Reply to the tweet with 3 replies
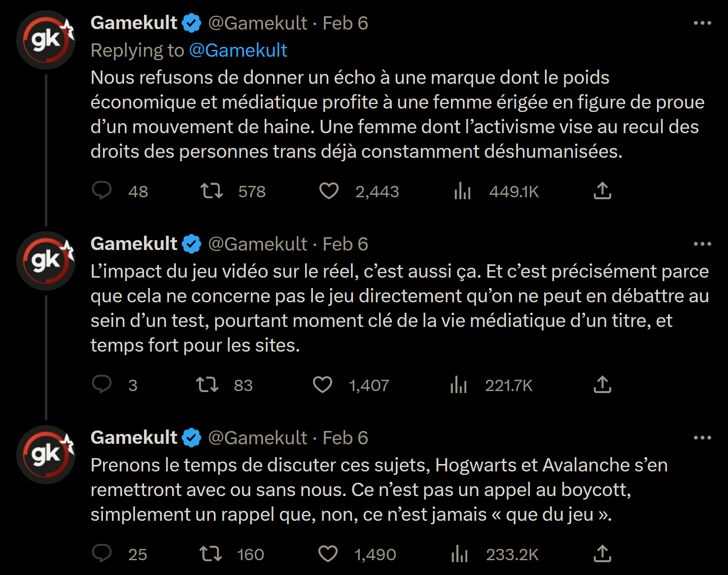The height and width of the screenshot is (575, 728). point(102,385)
